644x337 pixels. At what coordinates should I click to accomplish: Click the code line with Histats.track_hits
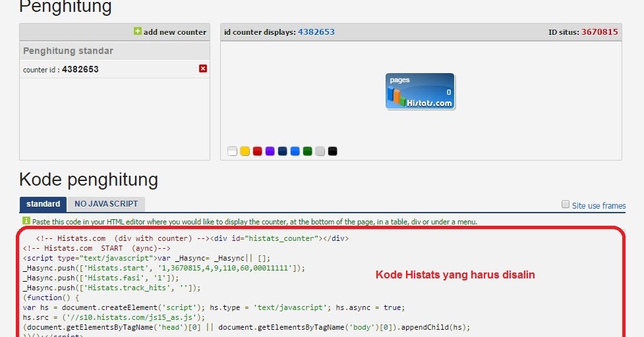111,288
